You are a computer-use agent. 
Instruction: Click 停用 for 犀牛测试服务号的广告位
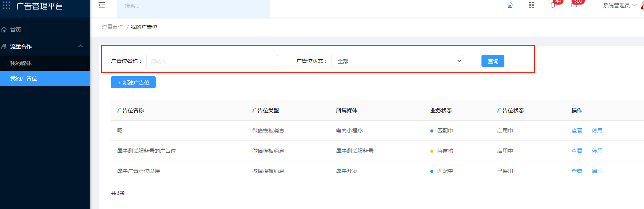597,151
